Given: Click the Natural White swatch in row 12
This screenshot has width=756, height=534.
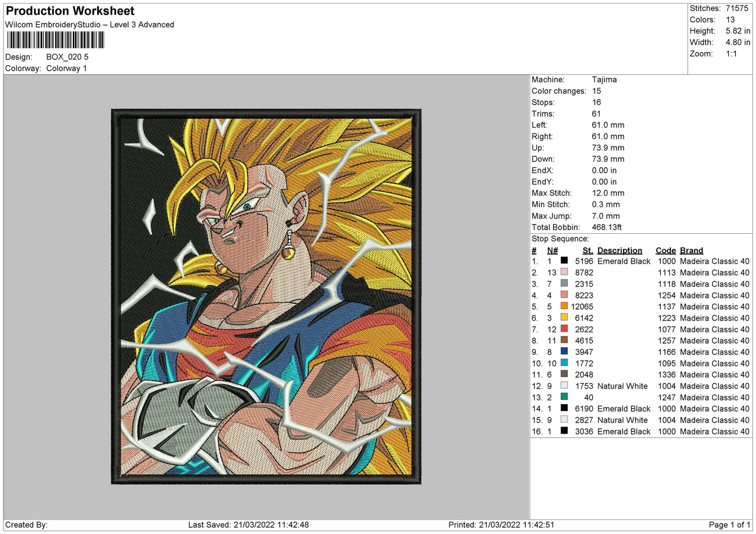Looking at the screenshot, I should tap(564, 385).
